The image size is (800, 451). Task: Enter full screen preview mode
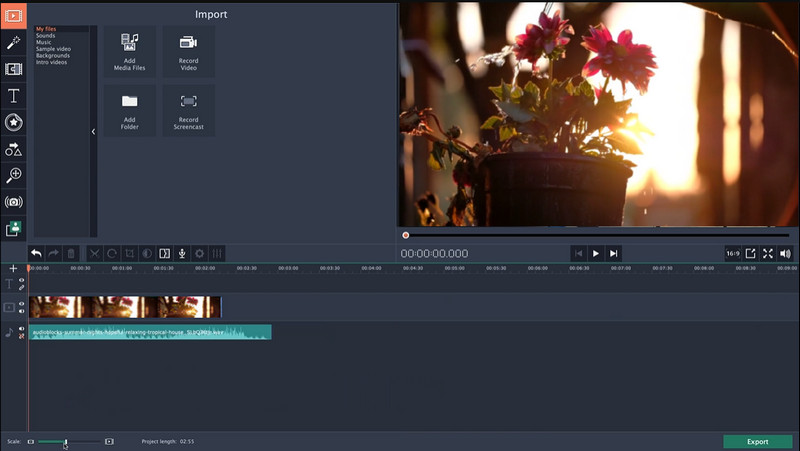(x=768, y=253)
